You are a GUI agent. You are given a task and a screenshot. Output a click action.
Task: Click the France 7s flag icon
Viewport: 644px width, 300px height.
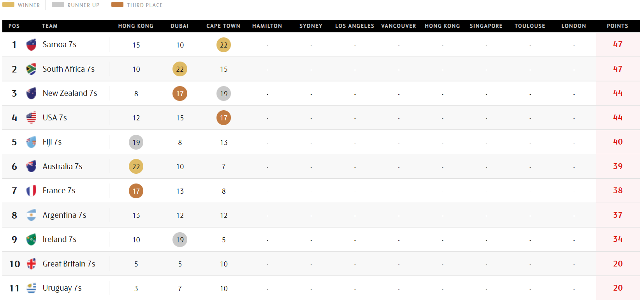click(31, 191)
